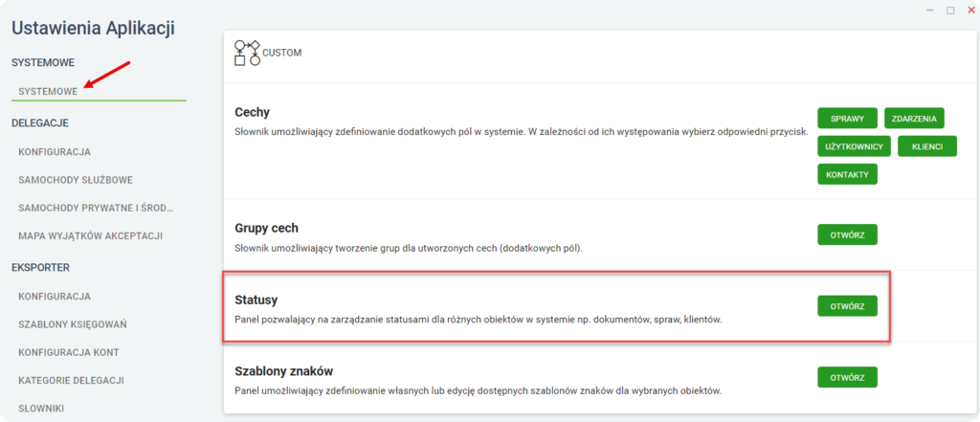This screenshot has width=980, height=422.
Task: Select KONFIGURACJA under DELEGACJE
Action: (x=55, y=152)
